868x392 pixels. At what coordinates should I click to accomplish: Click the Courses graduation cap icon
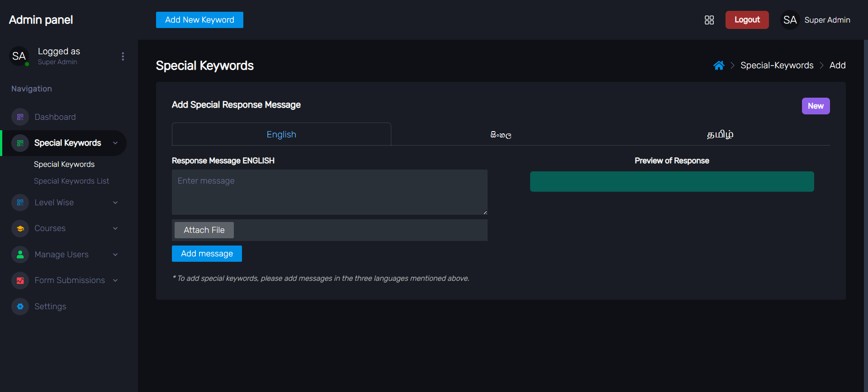point(20,228)
